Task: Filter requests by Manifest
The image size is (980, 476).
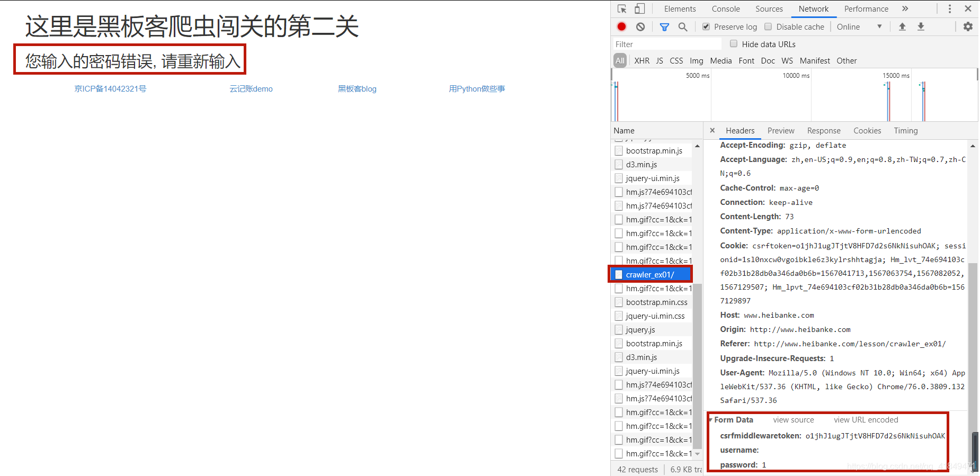Action: pos(815,61)
